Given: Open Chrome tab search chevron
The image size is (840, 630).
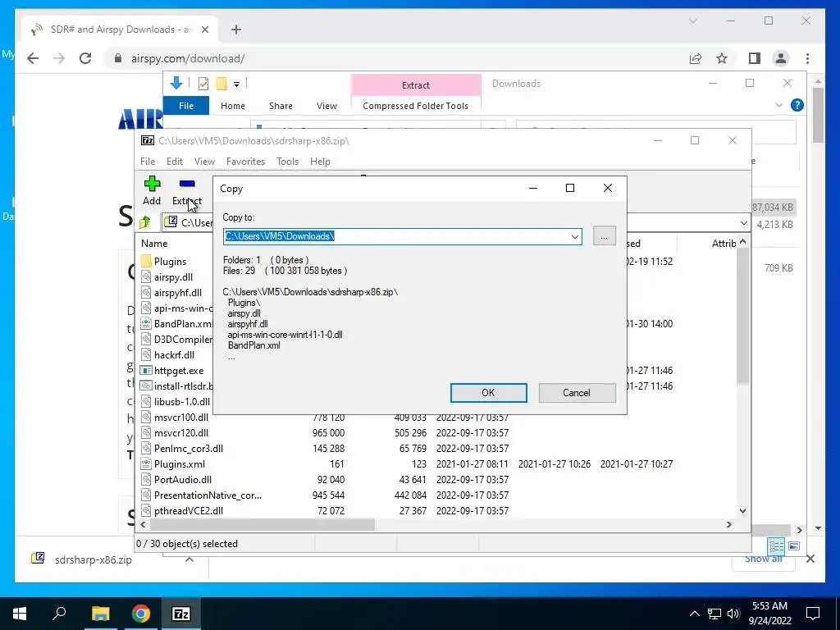Looking at the screenshot, I should (692, 21).
